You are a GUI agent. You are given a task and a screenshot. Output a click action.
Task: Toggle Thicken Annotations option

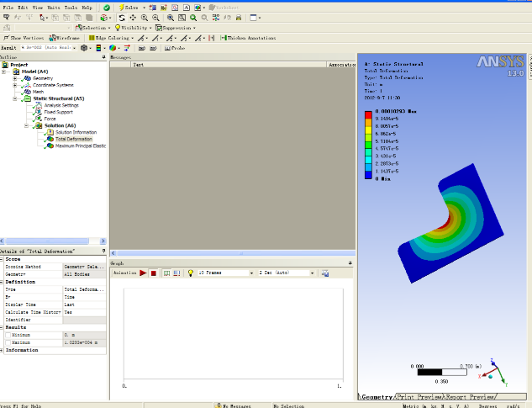point(249,38)
